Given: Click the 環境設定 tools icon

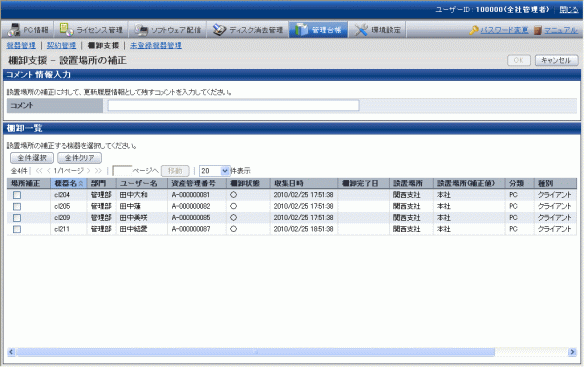Looking at the screenshot, I should (361, 30).
